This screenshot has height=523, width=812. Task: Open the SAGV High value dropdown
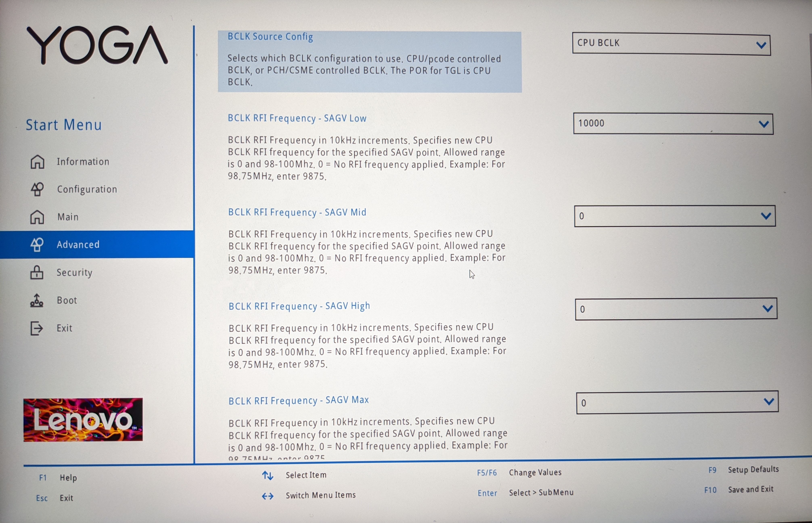(x=676, y=309)
